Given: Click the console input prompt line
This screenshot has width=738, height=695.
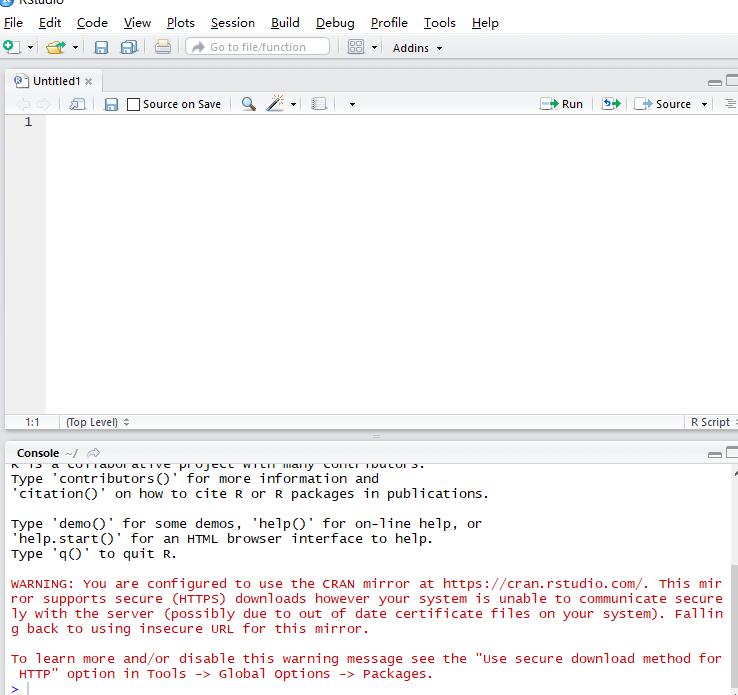Looking at the screenshot, I should coord(367,689).
